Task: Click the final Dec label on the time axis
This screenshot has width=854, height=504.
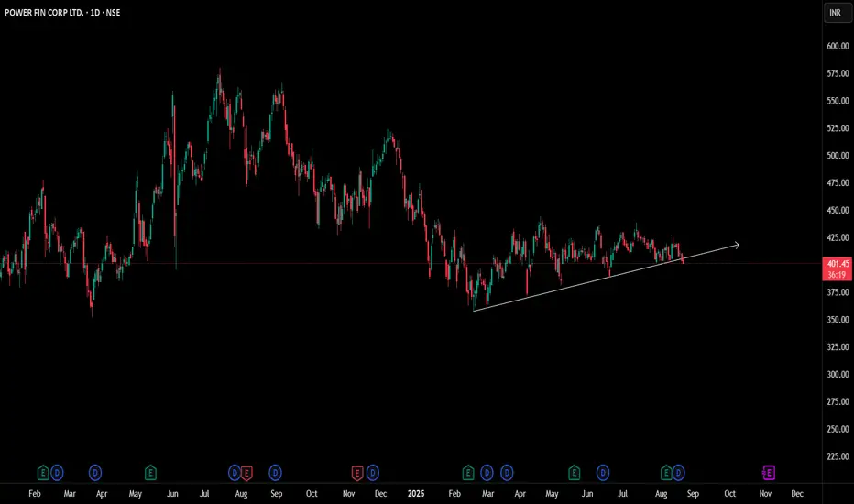Action: tap(797, 494)
